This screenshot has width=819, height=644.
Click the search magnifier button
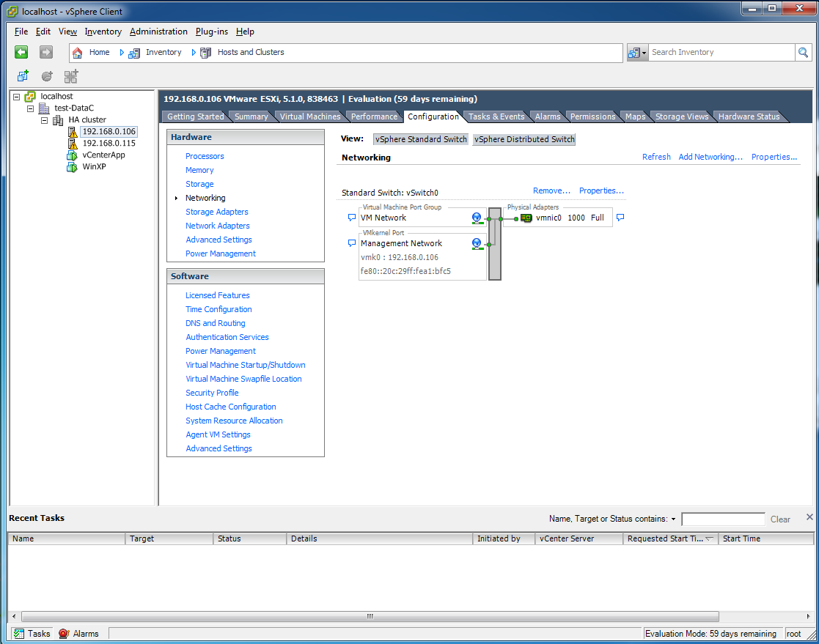(803, 52)
